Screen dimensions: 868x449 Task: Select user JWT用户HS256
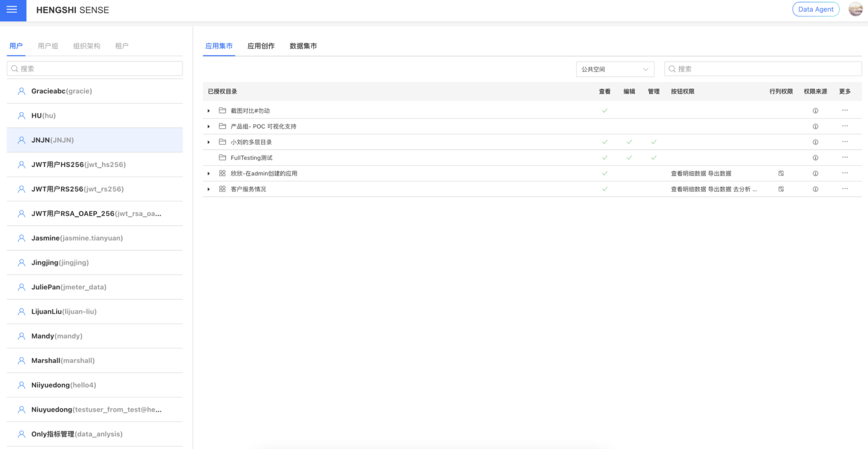click(x=95, y=165)
